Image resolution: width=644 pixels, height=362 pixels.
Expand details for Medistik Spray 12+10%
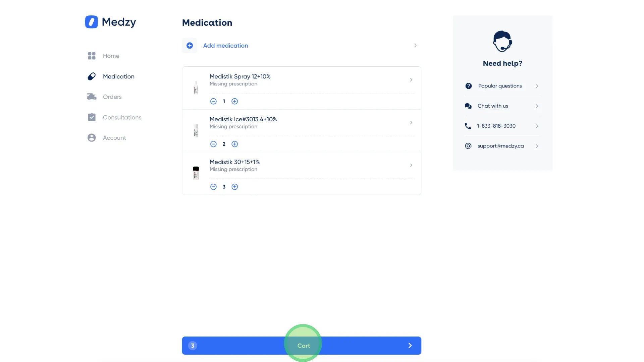(x=411, y=80)
